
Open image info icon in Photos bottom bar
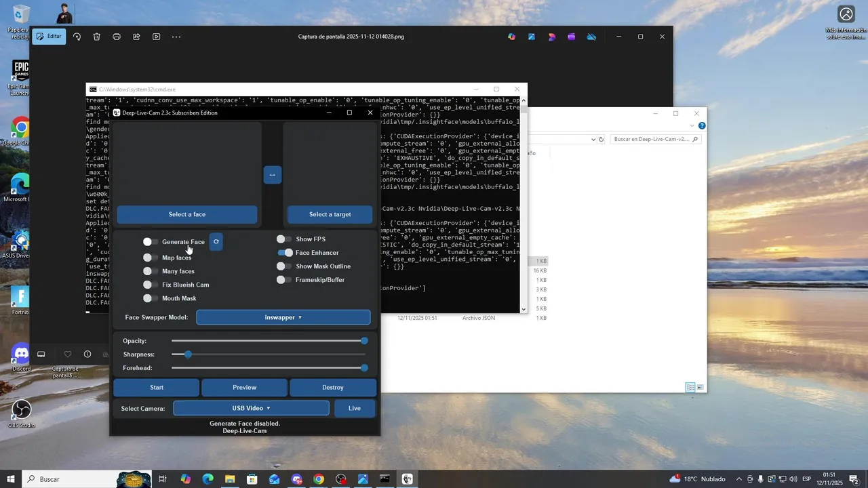tap(87, 354)
